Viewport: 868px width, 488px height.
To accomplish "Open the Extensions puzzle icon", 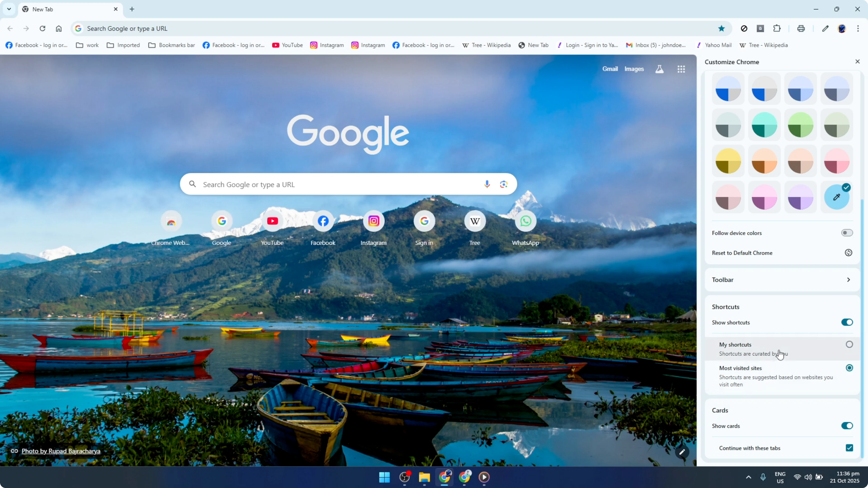I will [777, 29].
